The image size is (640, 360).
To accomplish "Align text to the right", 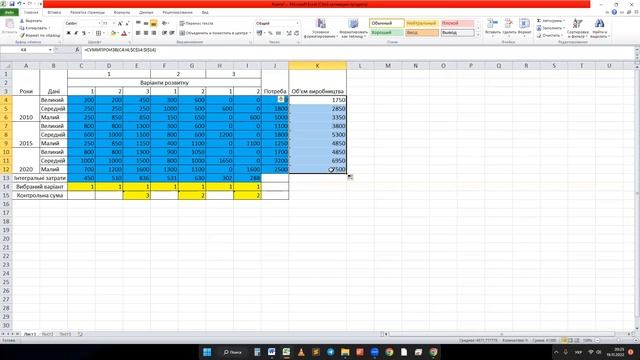I will pyautogui.click(x=153, y=33).
